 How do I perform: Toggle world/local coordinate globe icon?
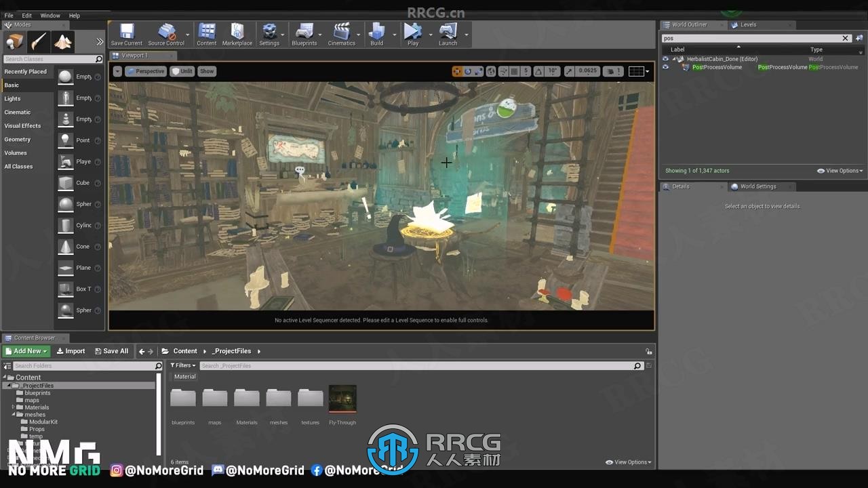click(491, 71)
